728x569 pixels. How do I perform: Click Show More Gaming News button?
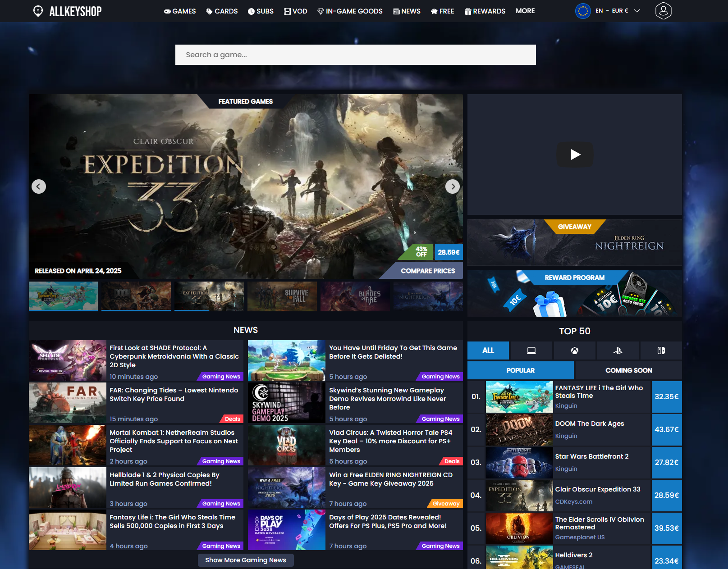(x=246, y=560)
